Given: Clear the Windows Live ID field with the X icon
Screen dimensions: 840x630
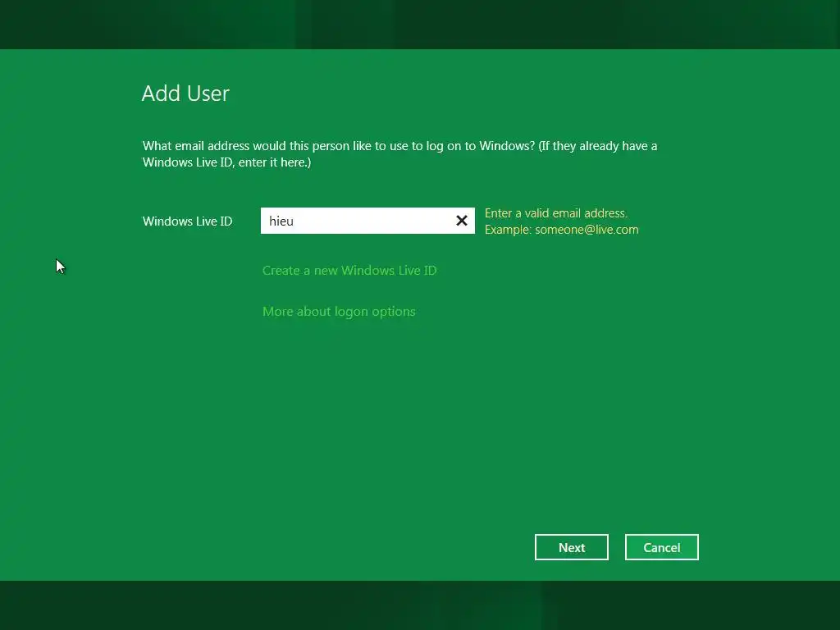Looking at the screenshot, I should click(461, 221).
